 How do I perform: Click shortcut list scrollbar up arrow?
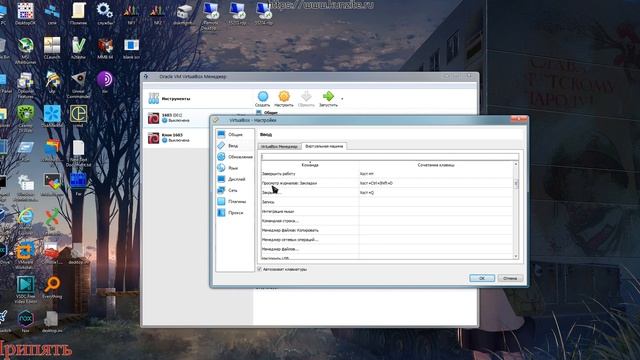516,164
